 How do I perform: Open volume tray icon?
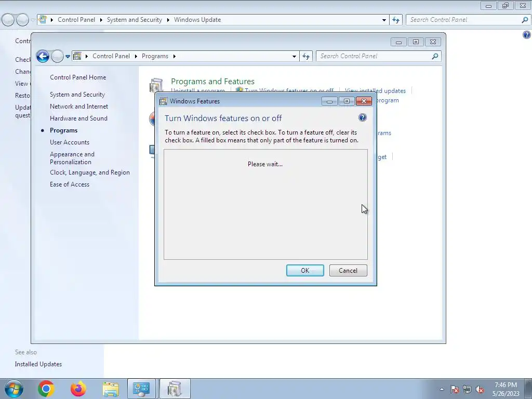pos(480,390)
